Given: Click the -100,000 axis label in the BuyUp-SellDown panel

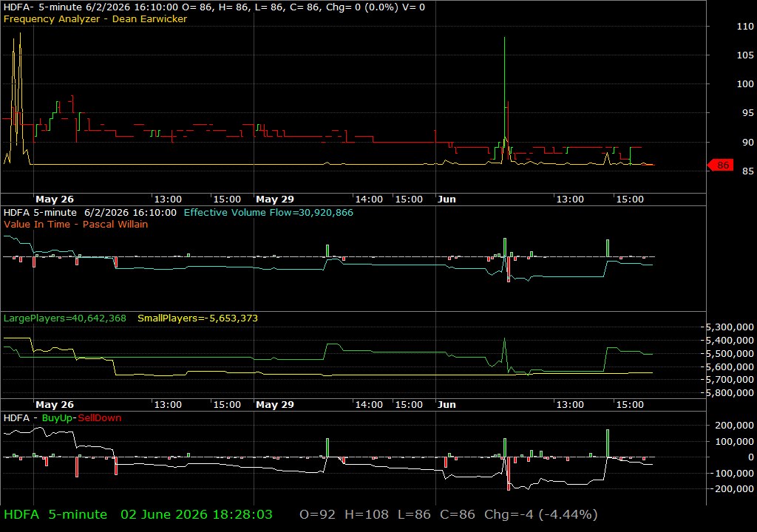Looking at the screenshot, I should point(732,473).
